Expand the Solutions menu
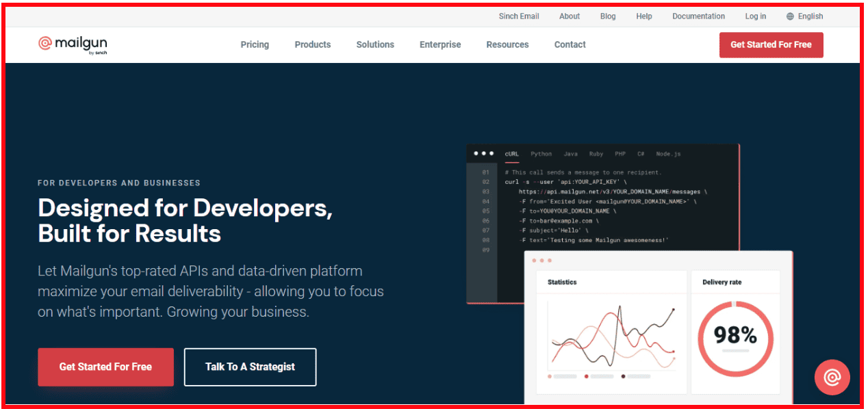868x409 pixels. click(x=375, y=44)
